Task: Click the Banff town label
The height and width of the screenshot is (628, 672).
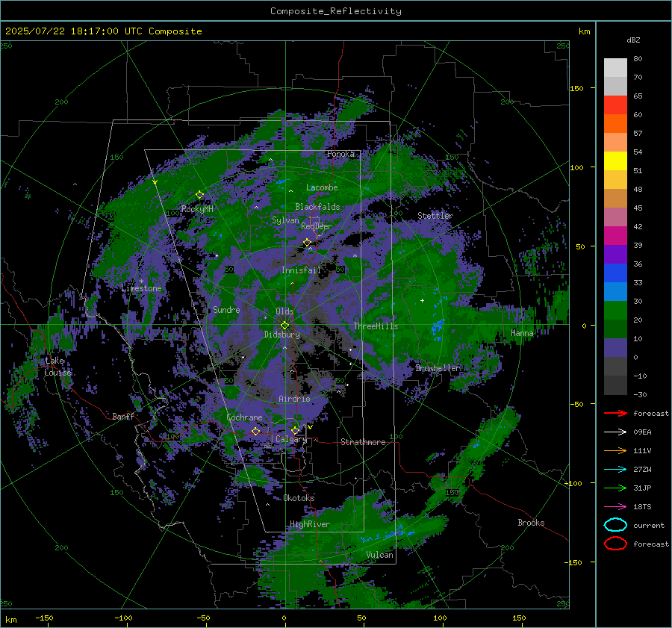Action: pyautogui.click(x=123, y=416)
